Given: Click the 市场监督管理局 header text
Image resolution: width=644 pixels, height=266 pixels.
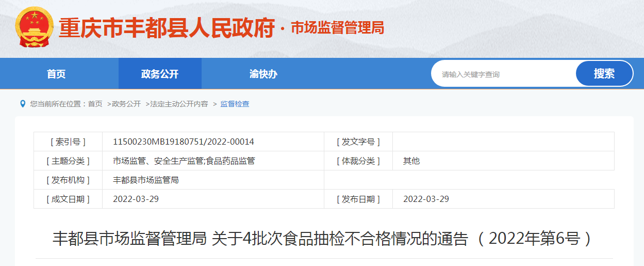Looking at the screenshot, I should [x=338, y=28].
